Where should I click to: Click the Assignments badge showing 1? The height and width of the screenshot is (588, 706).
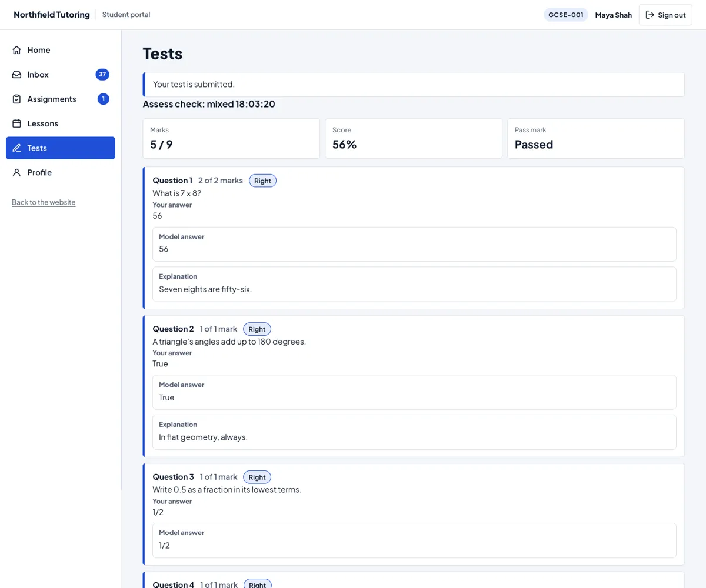click(x=104, y=99)
